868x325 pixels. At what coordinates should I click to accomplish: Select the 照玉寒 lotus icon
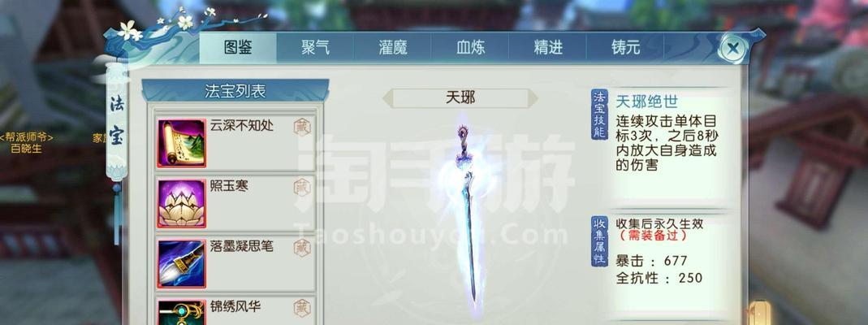(x=182, y=203)
